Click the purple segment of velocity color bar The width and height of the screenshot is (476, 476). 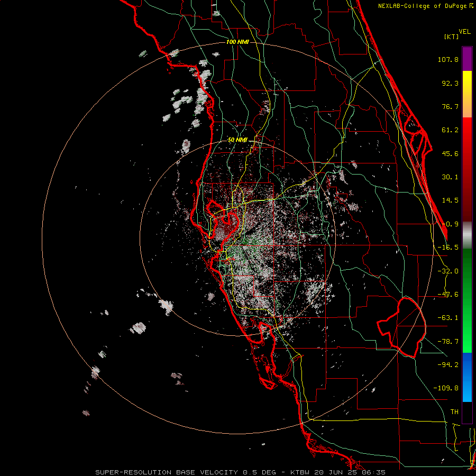tap(467, 59)
